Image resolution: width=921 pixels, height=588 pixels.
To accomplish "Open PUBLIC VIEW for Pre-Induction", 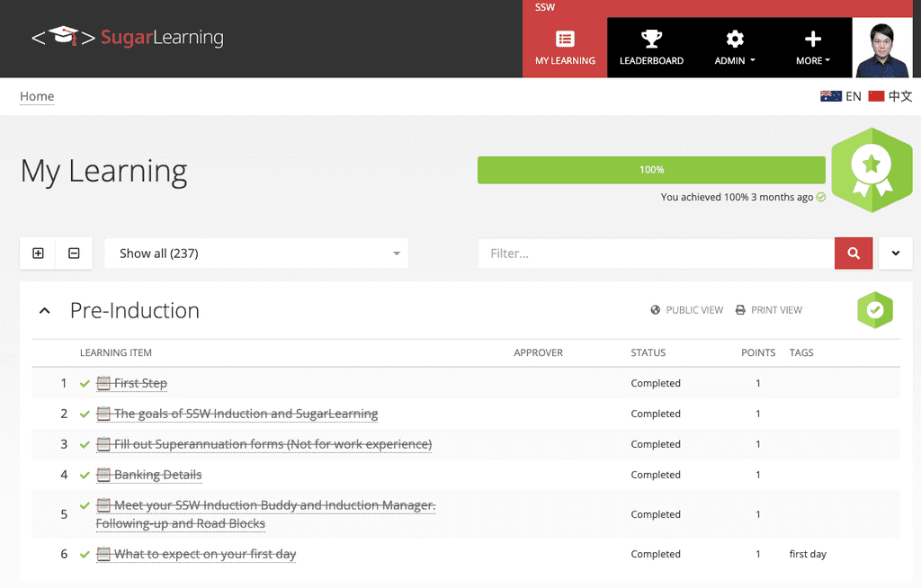I will click(x=686, y=309).
